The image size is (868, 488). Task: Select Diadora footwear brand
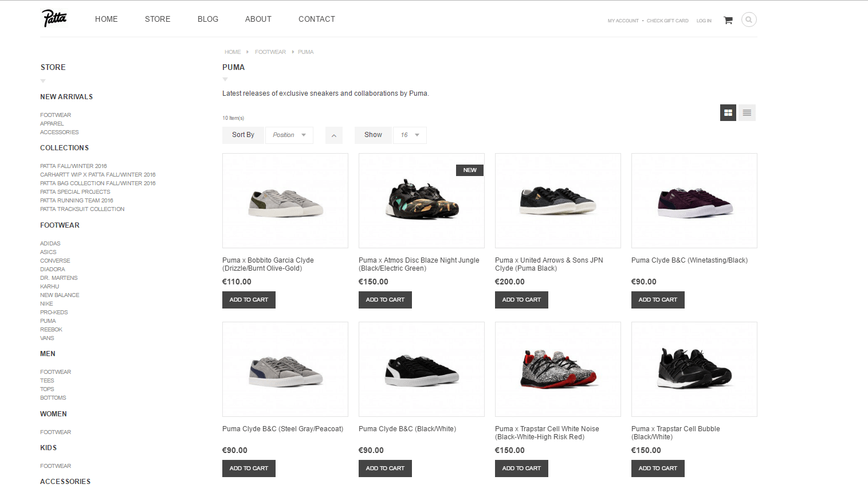pos(52,270)
